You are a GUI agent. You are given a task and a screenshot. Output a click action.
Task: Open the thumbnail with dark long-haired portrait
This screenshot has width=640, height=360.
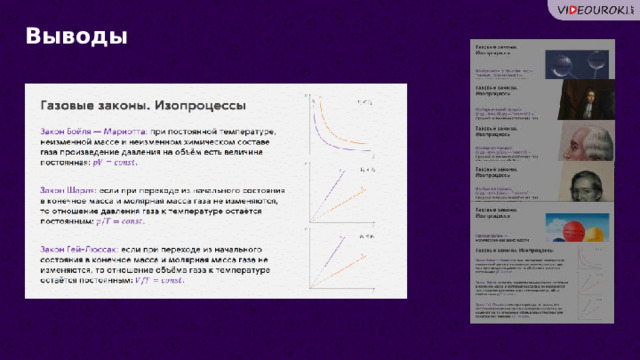pos(542,100)
